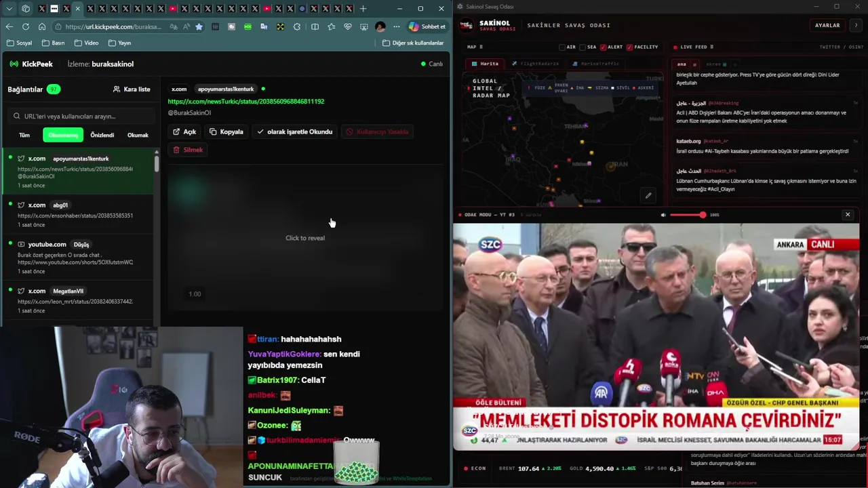Select the abg01 x.com link row
Viewport: 868px width, 488px height.
[77, 214]
